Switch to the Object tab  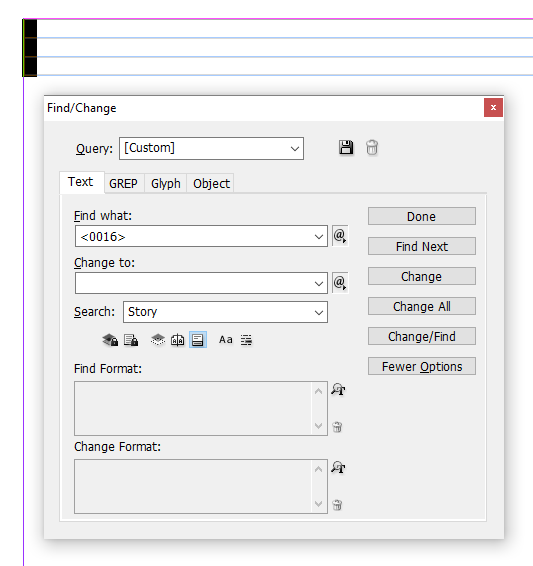pos(211,184)
